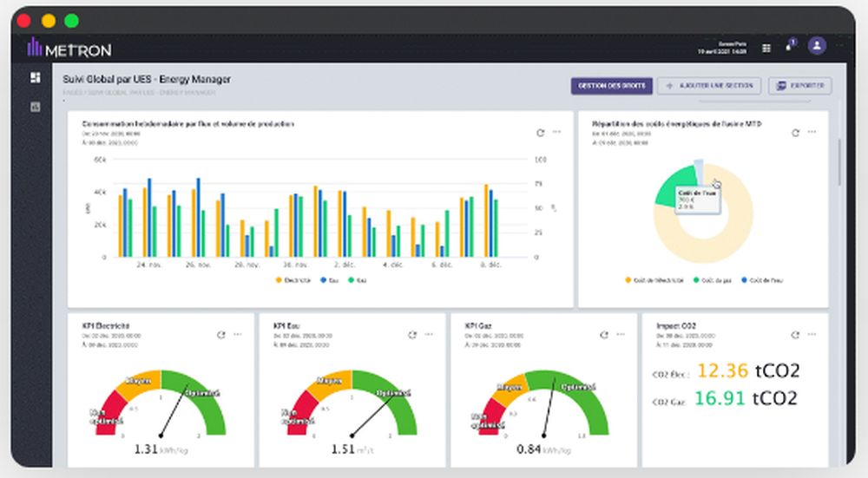The image size is (868, 478).
Task: Click the Gestion des droits button
Action: point(612,86)
